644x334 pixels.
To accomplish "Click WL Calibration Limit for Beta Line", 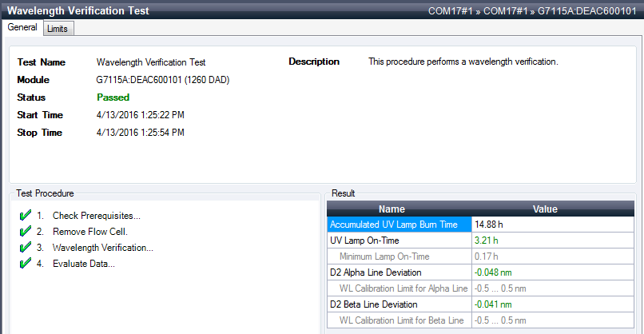I will pyautogui.click(x=403, y=320).
